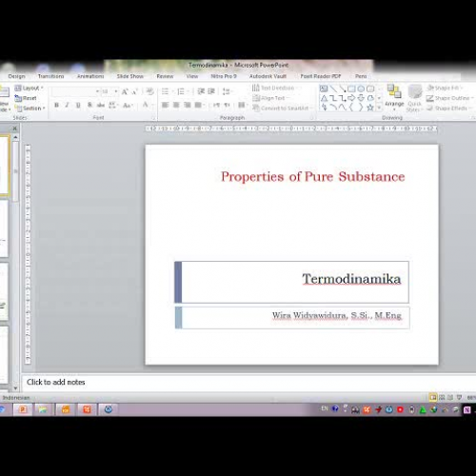The image size is (476, 476).
Task: Click Clear All Formatting icon
Action: (x=149, y=91)
